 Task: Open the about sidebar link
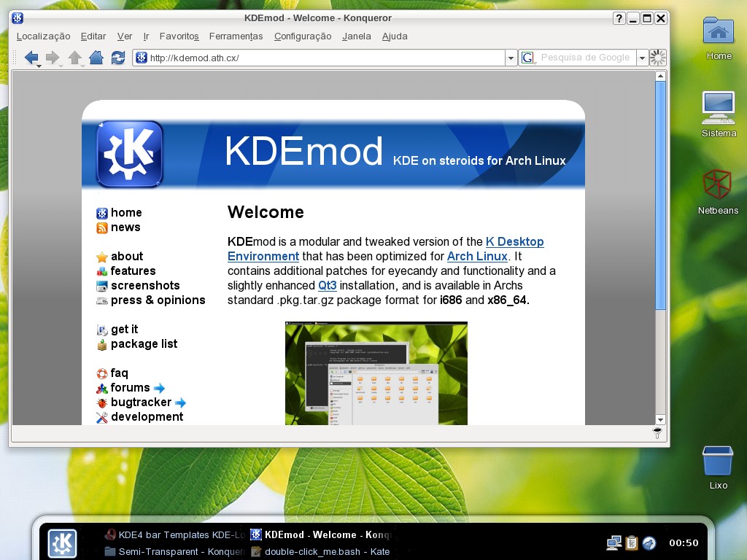pyautogui.click(x=127, y=256)
